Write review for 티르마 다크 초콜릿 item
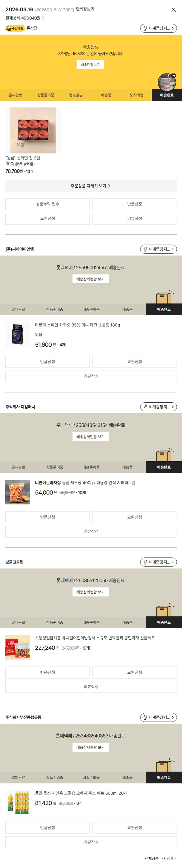This screenshot has width=182, height=868. [x=91, y=376]
